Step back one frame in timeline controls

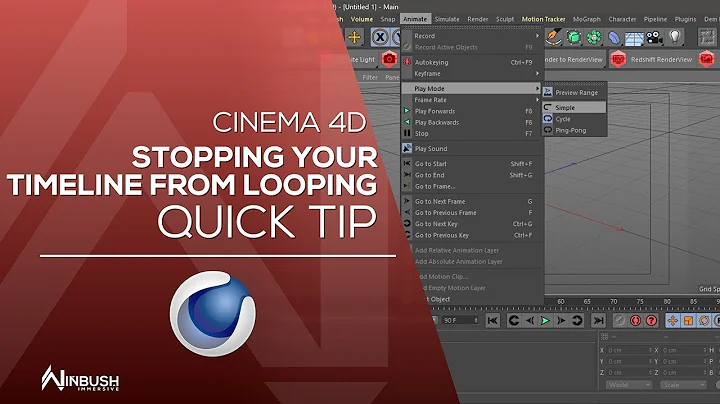pyautogui.click(x=529, y=320)
